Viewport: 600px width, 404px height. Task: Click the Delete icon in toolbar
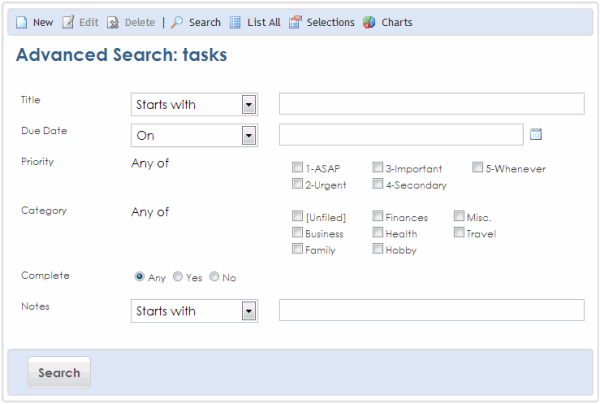click(x=113, y=23)
